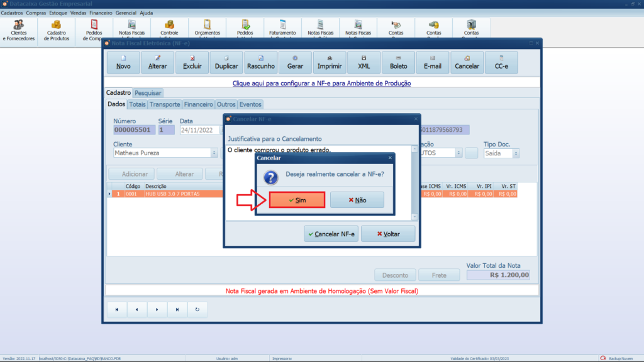Click the NF-e production environment configuration link
Image resolution: width=644 pixels, height=362 pixels.
pyautogui.click(x=322, y=83)
